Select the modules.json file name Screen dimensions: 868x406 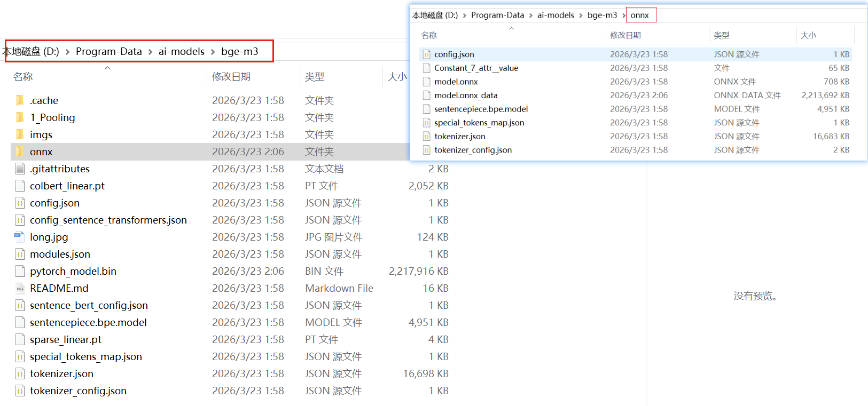tap(60, 254)
